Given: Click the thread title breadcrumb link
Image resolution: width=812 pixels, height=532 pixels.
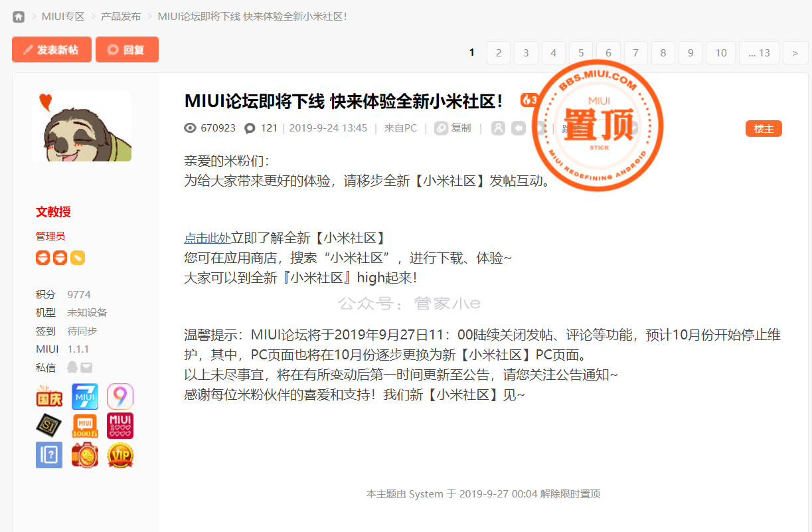Looking at the screenshot, I should (252, 17).
